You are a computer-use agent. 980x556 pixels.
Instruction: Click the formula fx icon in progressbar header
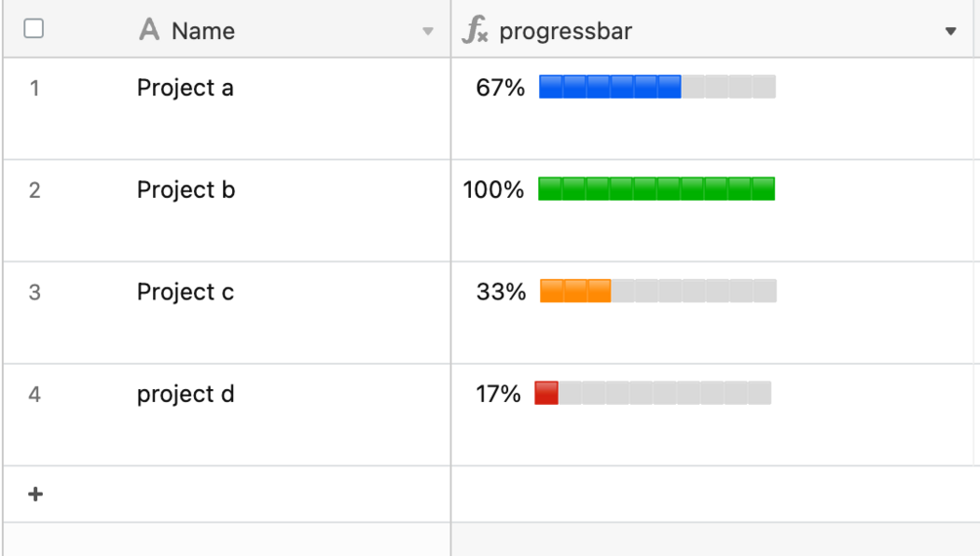pos(475,31)
